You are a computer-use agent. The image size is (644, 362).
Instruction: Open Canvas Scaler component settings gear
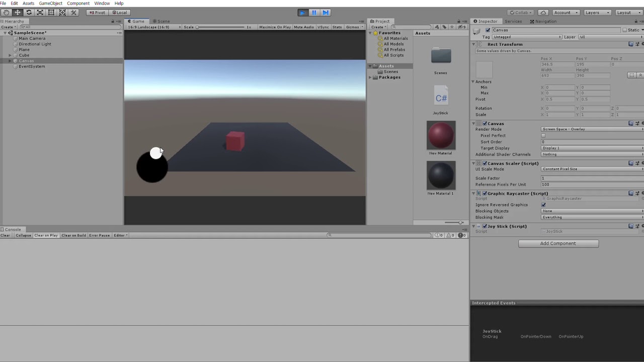[x=642, y=163]
